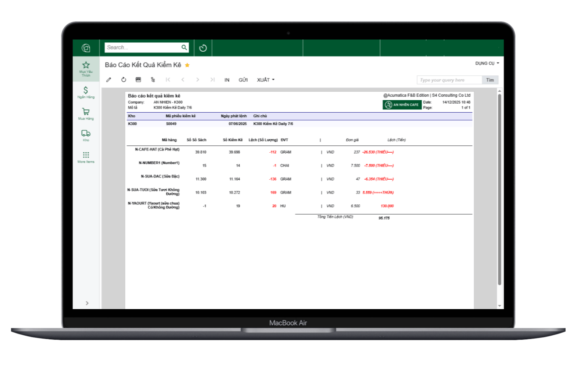
Task: Open More Items in the sidebar
Action: tap(86, 157)
